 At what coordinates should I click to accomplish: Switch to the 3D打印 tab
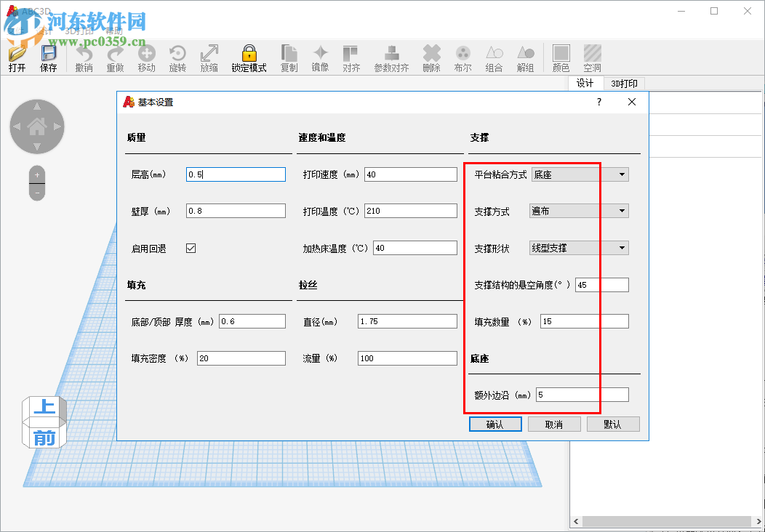coord(624,84)
